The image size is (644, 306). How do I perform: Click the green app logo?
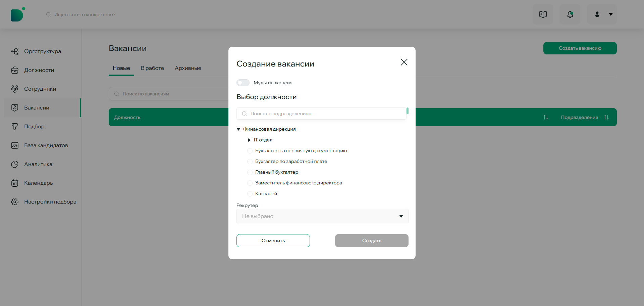pyautogui.click(x=17, y=14)
